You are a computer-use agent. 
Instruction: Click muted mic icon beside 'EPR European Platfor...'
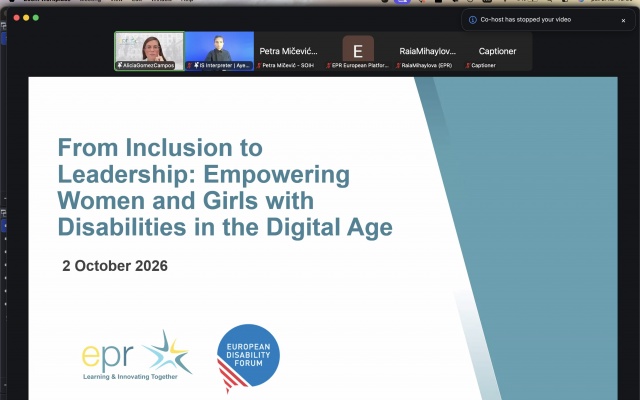328,65
